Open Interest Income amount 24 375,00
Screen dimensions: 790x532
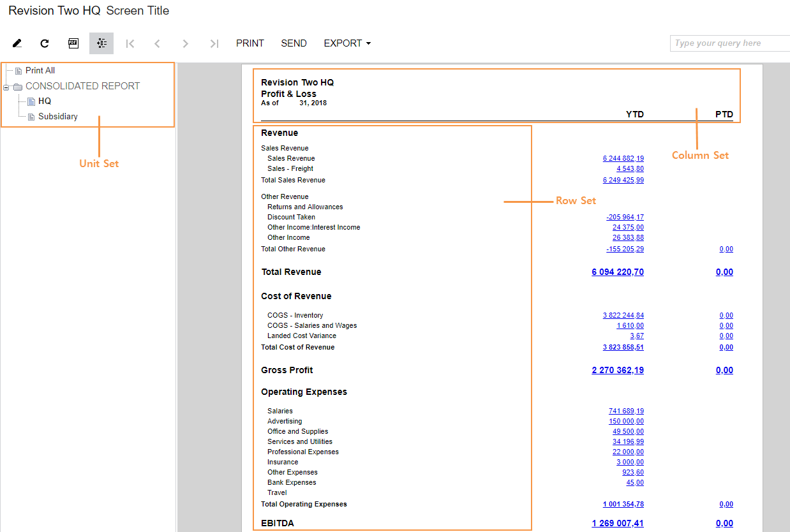click(629, 227)
